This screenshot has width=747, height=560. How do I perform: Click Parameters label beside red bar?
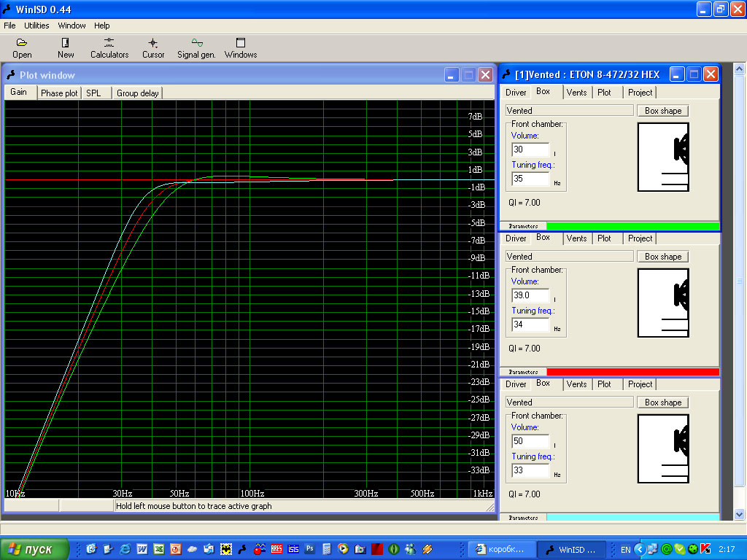(x=523, y=372)
